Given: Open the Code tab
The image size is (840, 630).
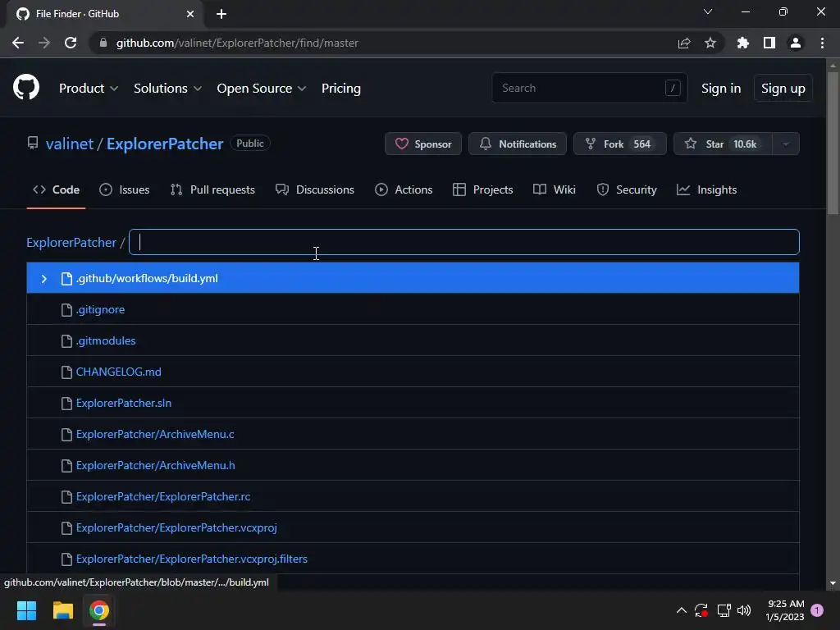Looking at the screenshot, I should tap(57, 189).
